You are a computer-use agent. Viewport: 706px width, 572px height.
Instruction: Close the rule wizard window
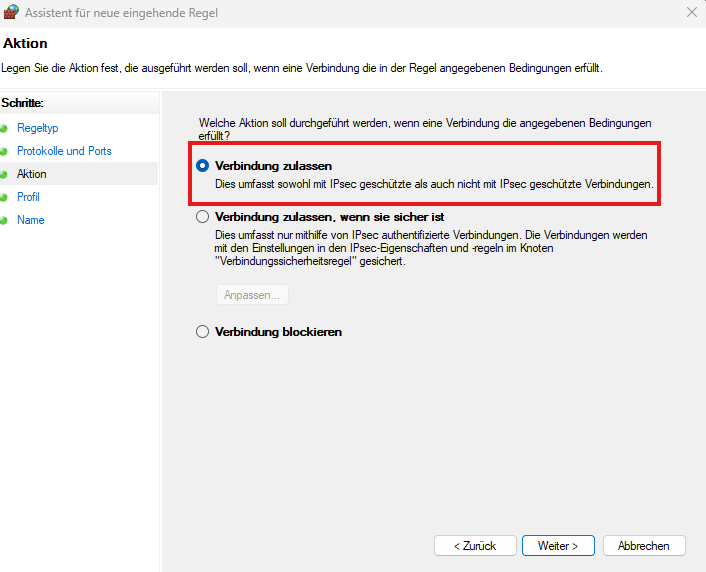(x=692, y=13)
